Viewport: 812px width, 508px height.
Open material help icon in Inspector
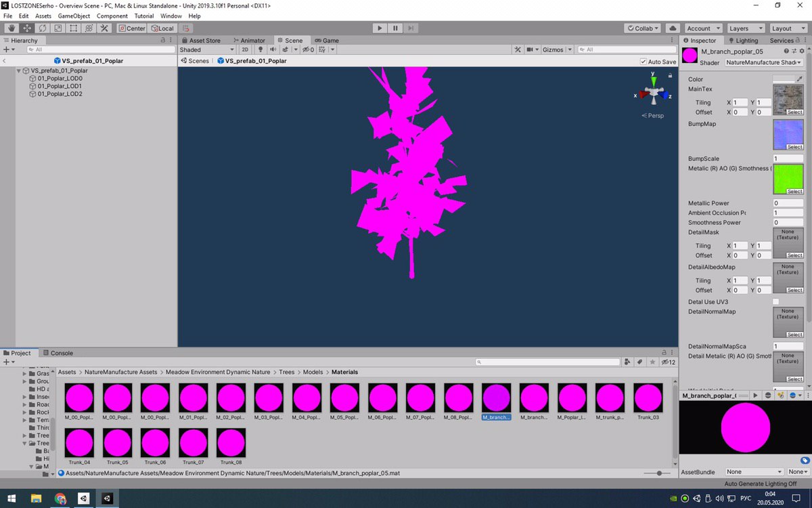[x=786, y=51]
